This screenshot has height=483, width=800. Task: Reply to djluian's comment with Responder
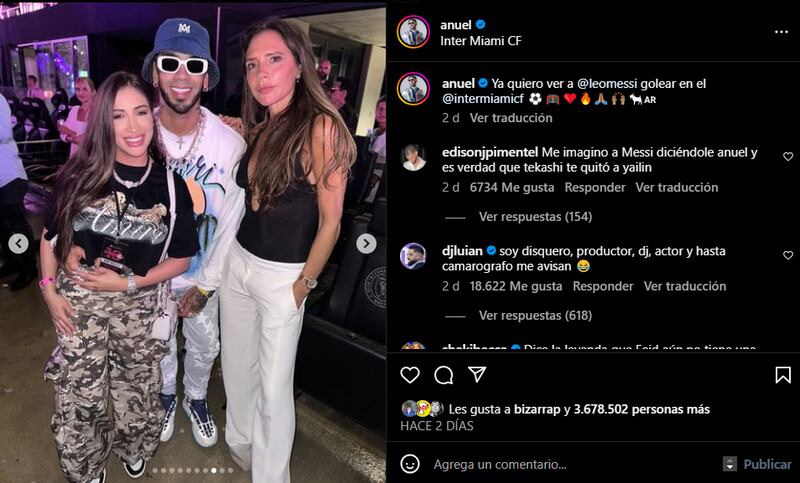click(x=603, y=286)
